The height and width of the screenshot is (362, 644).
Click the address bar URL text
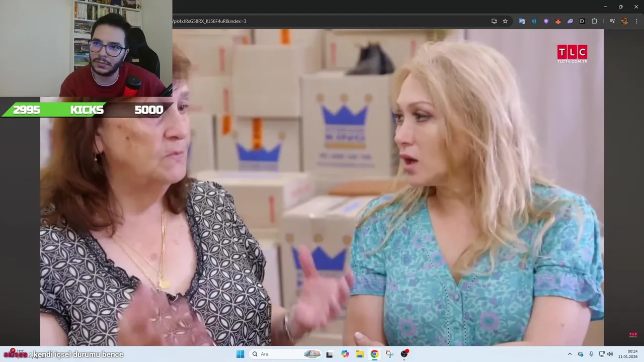click(209, 21)
